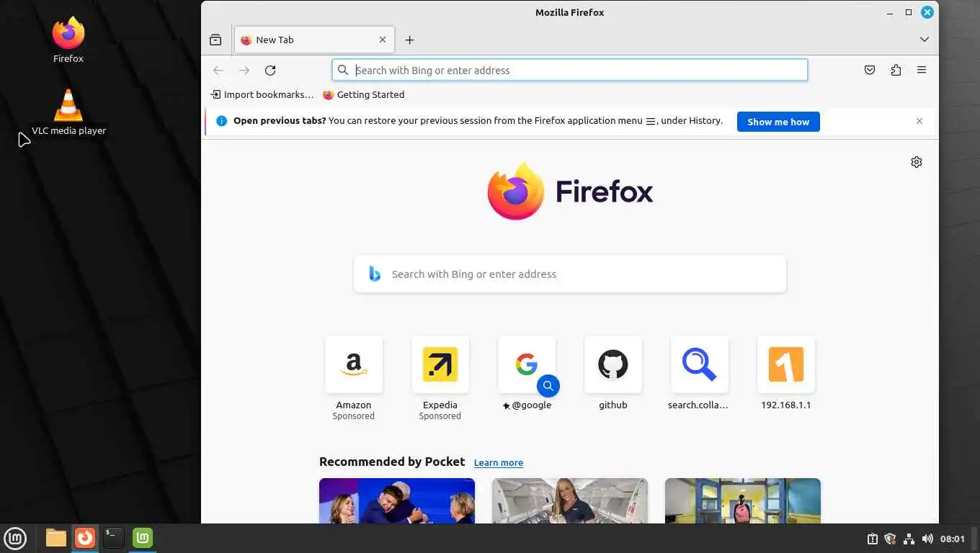This screenshot has width=980, height=553.
Task: Open the Expedia sponsored shortcut
Action: pyautogui.click(x=440, y=378)
